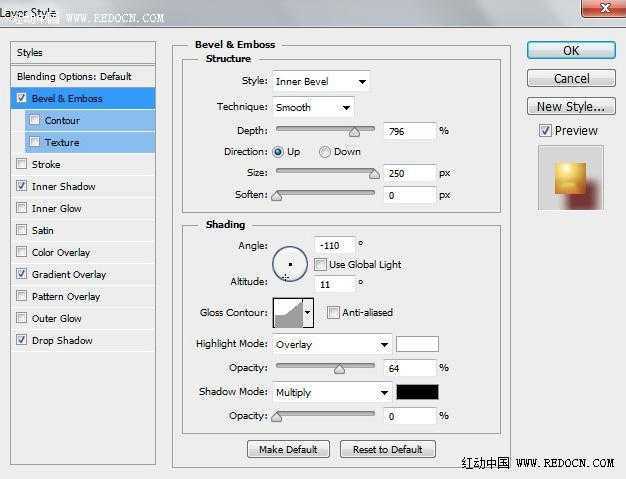
Task: Open the black shadow color swatch
Action: 417,392
